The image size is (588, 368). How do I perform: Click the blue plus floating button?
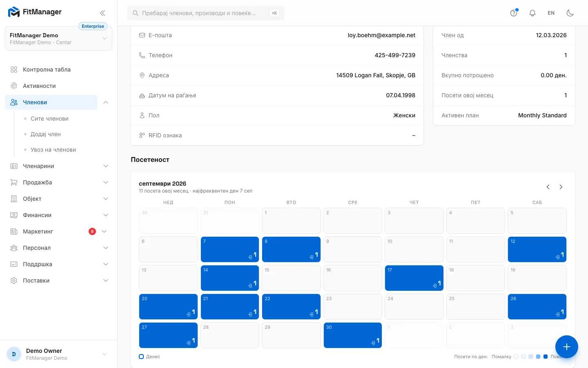point(567,347)
